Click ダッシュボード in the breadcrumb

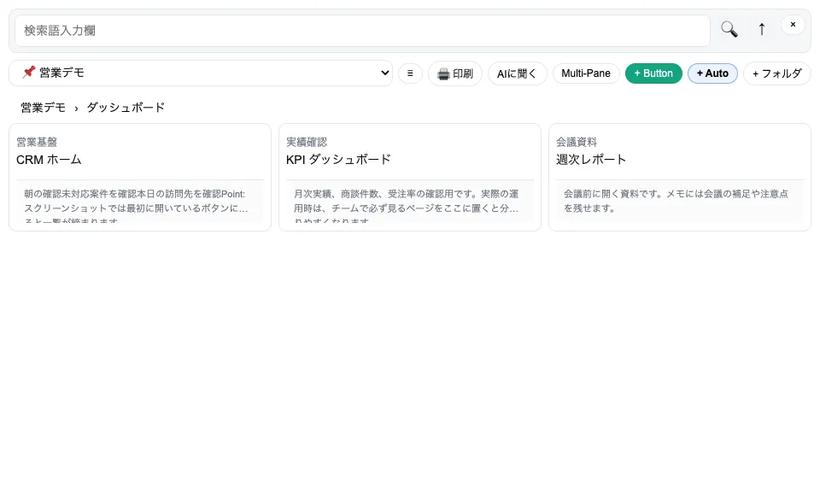pos(126,107)
